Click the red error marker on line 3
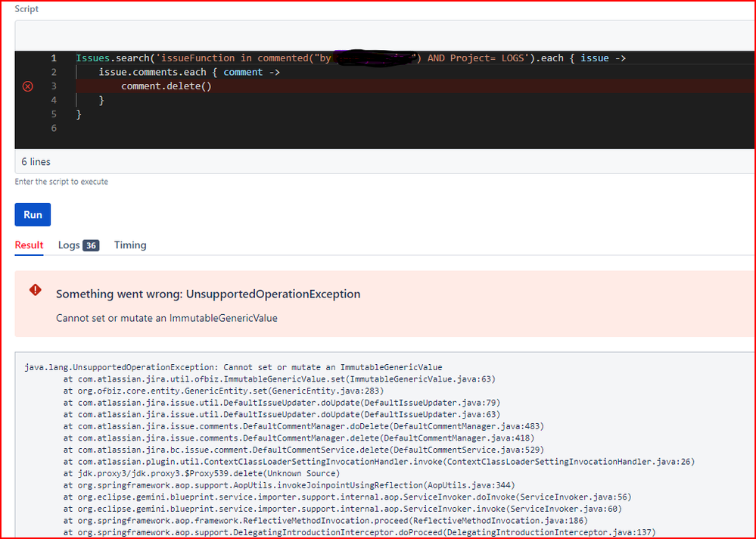The height and width of the screenshot is (539, 756). coord(28,86)
